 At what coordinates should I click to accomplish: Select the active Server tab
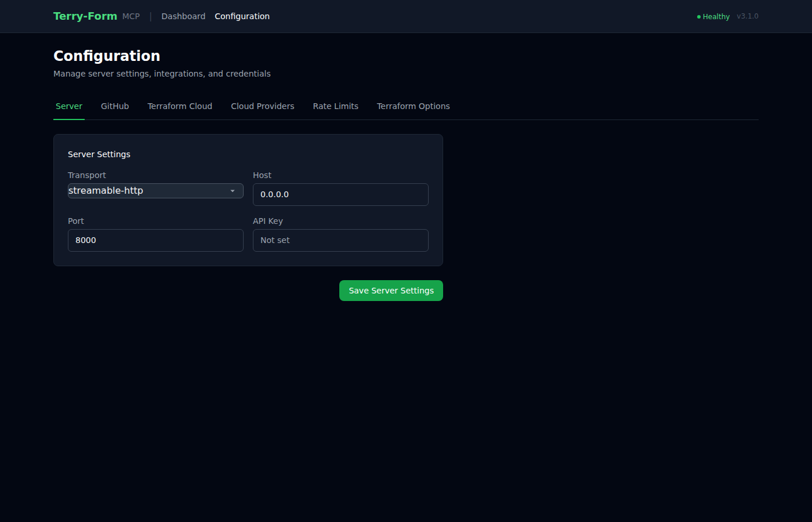click(x=68, y=106)
